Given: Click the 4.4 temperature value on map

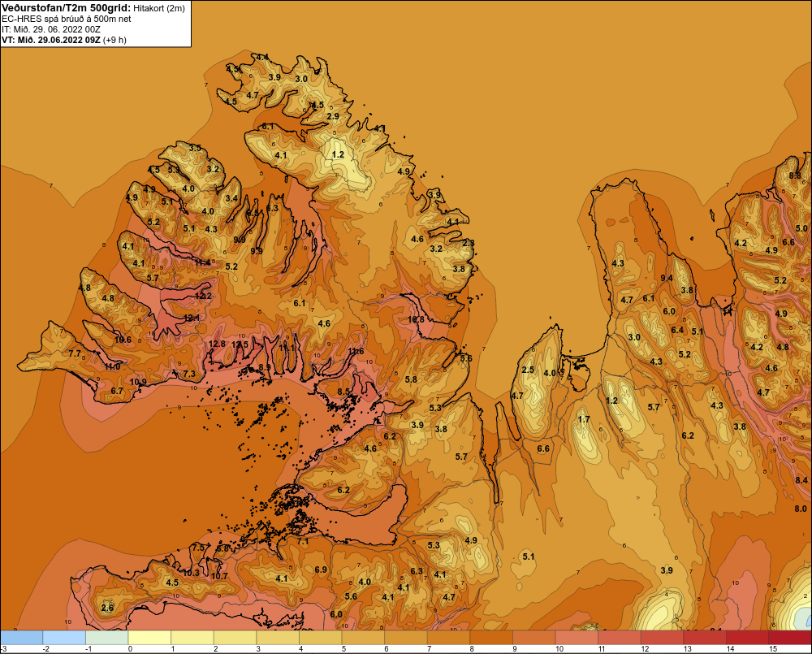Looking at the screenshot, I should coord(262,57).
